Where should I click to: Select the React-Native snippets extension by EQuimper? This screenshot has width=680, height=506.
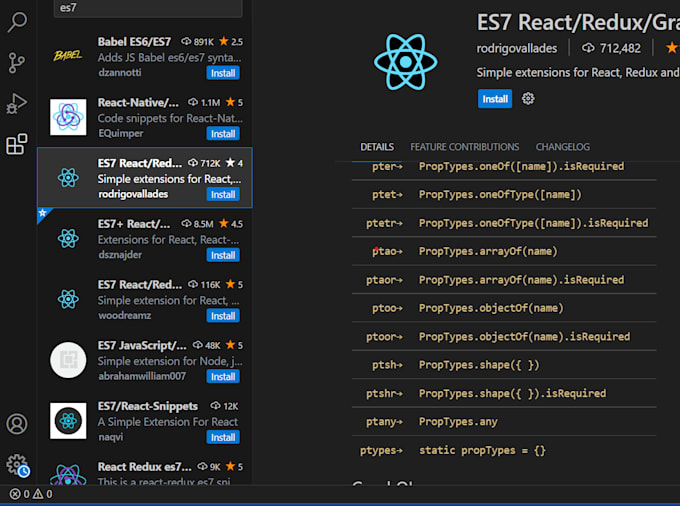145,117
